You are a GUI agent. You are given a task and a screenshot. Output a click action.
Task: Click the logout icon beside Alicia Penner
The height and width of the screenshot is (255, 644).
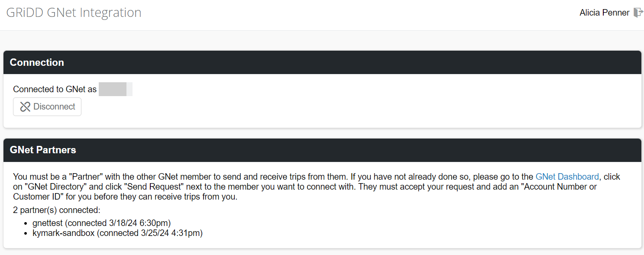coord(638,13)
